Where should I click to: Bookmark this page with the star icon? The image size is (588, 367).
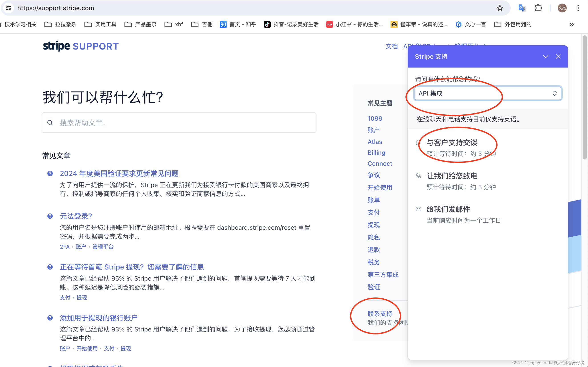(x=499, y=8)
